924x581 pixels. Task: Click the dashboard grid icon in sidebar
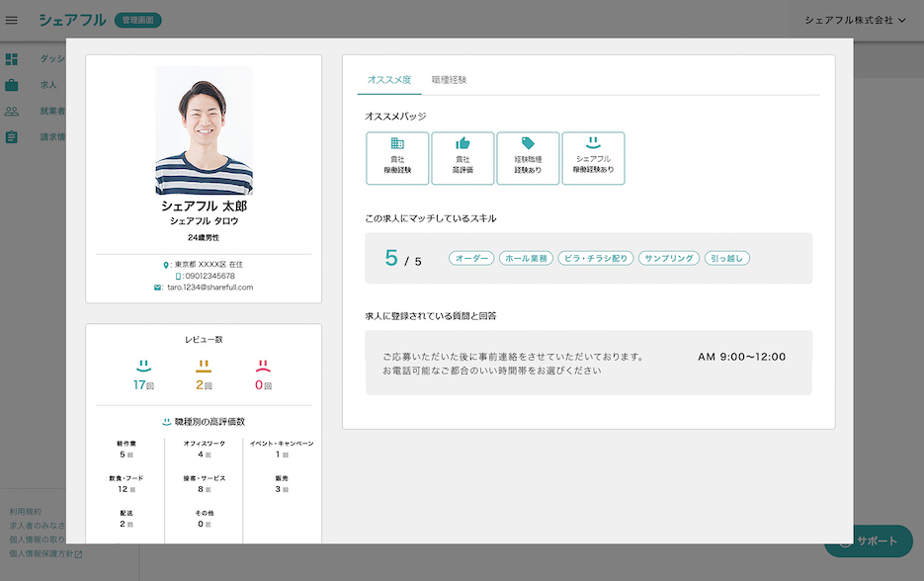(x=11, y=59)
